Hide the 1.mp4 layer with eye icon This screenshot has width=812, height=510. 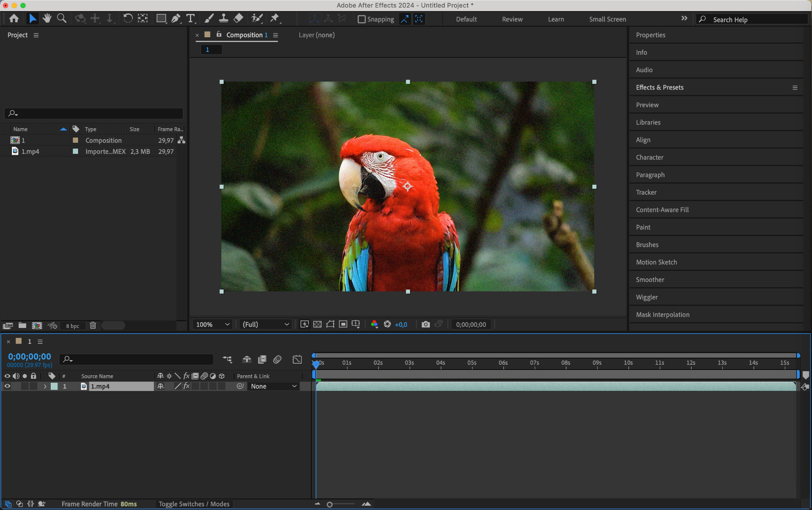click(x=7, y=386)
